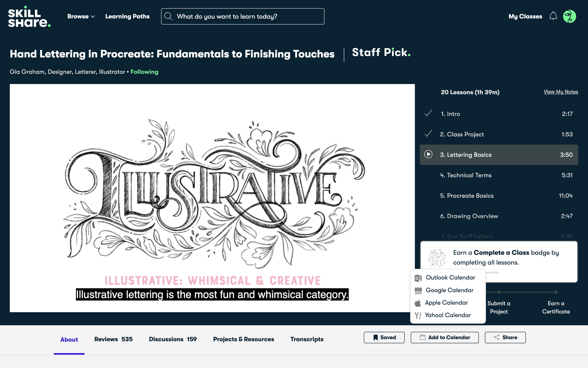Expand the Browse dropdown
Image resolution: width=588 pixels, height=368 pixels.
tap(81, 16)
